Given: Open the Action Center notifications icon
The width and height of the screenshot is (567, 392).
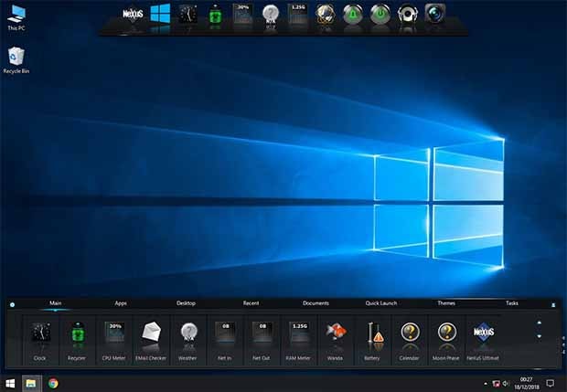Looking at the screenshot, I should pyautogui.click(x=550, y=384).
